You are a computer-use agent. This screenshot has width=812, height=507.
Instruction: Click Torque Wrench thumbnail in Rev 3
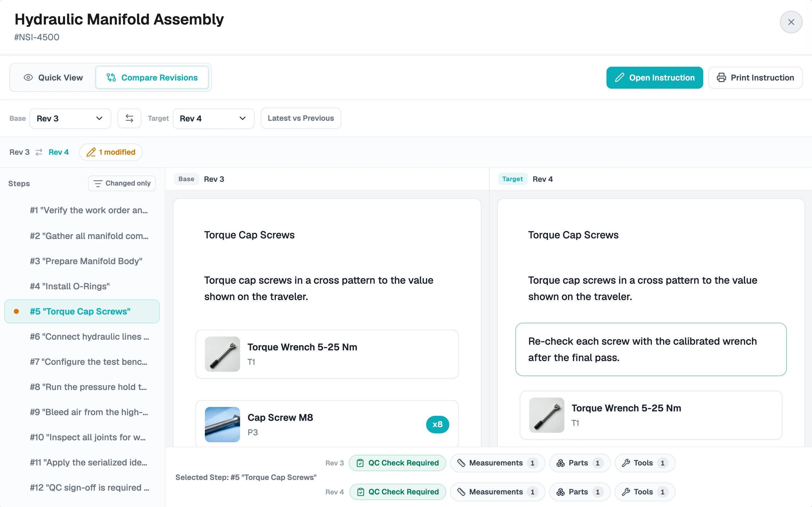222,354
